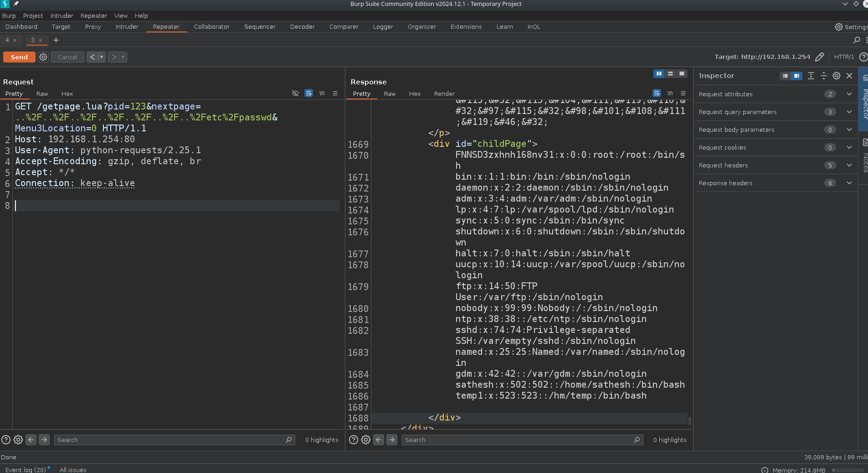Viewport: 868px width, 473px height.
Task: Expand all Inspector sections icon
Action: pyautogui.click(x=811, y=76)
